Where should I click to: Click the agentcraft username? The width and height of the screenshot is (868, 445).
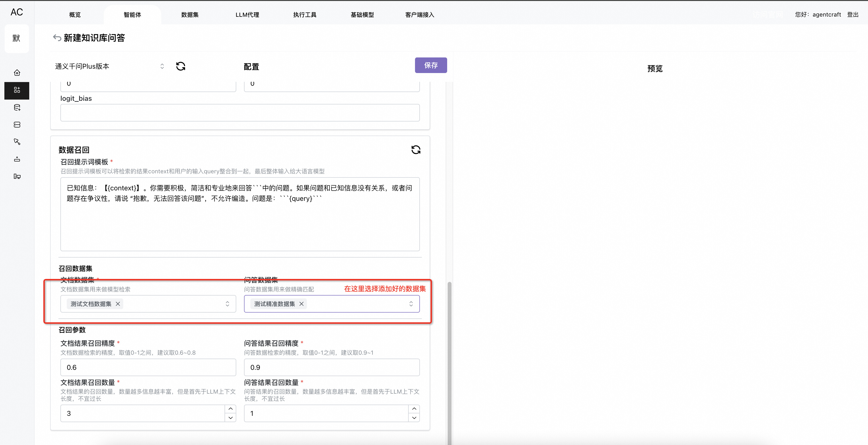(827, 15)
